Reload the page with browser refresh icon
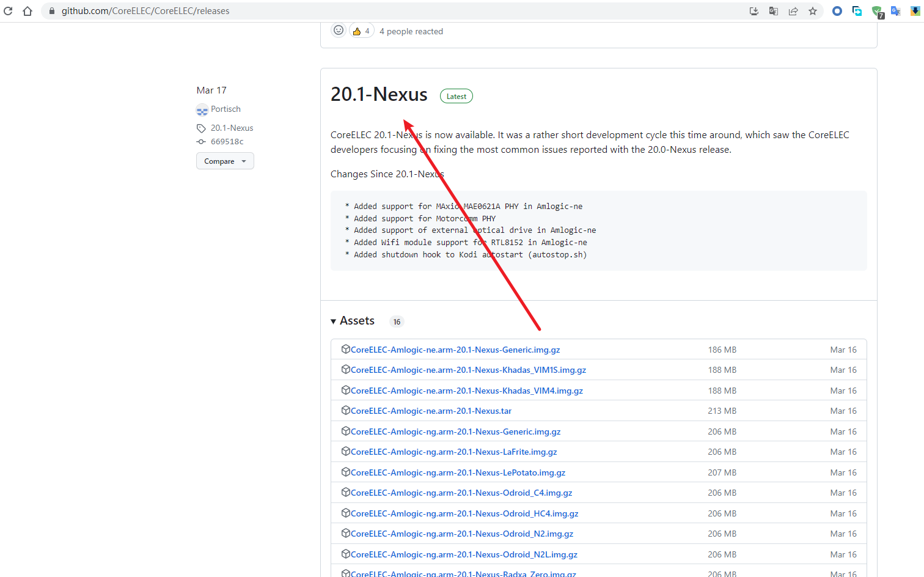Viewport: 924px width, 577px height. (x=8, y=11)
